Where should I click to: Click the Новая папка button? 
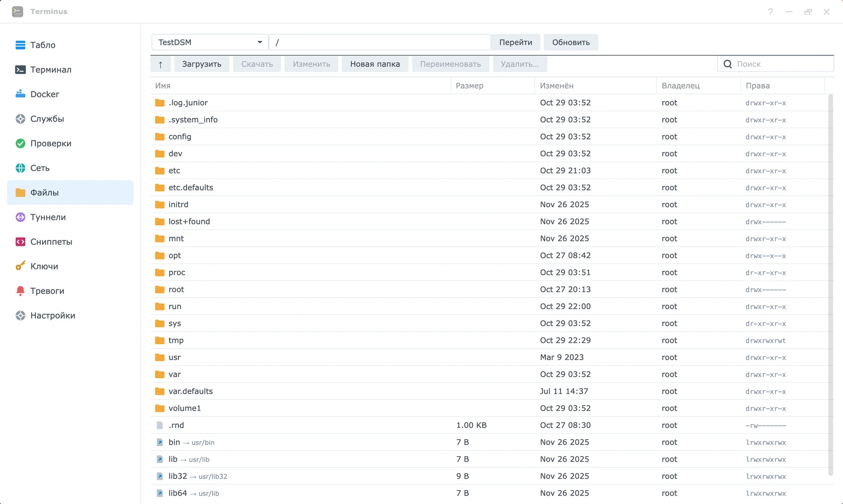pyautogui.click(x=375, y=64)
